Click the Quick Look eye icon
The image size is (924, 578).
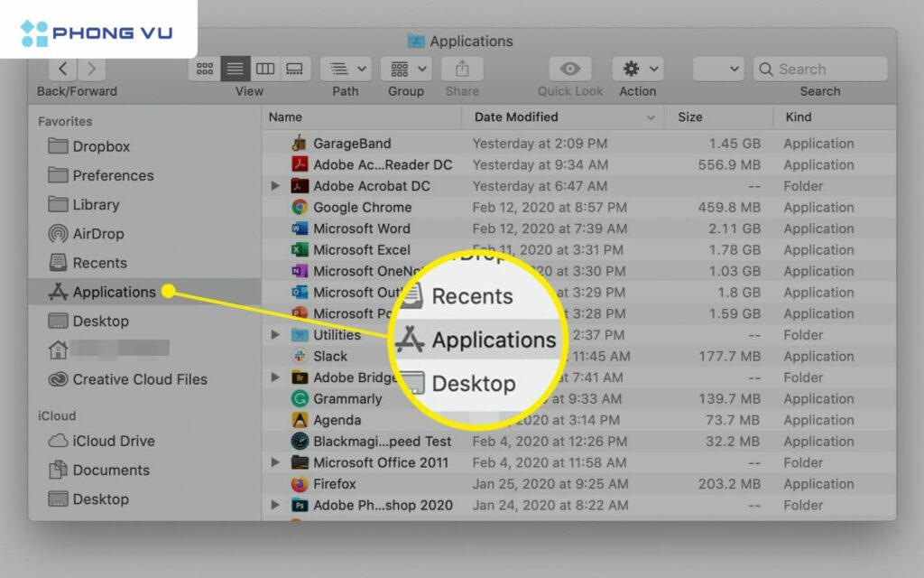click(569, 69)
